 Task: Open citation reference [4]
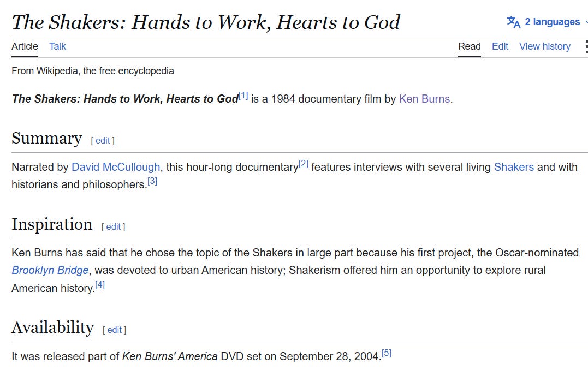[100, 285]
